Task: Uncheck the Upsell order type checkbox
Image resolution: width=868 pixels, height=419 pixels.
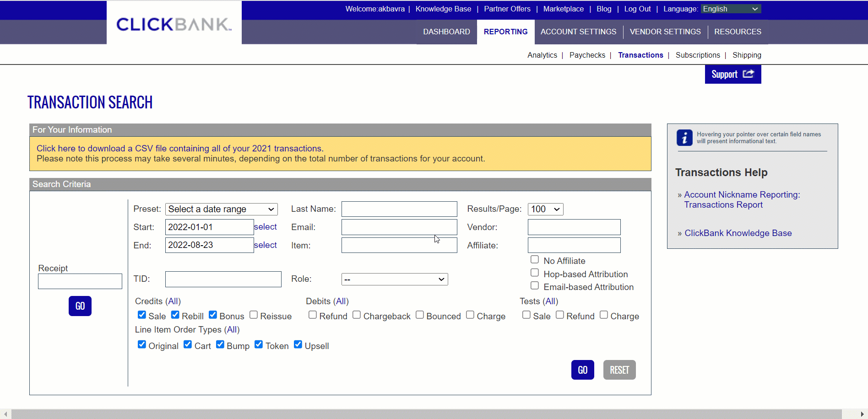Action: (x=298, y=344)
